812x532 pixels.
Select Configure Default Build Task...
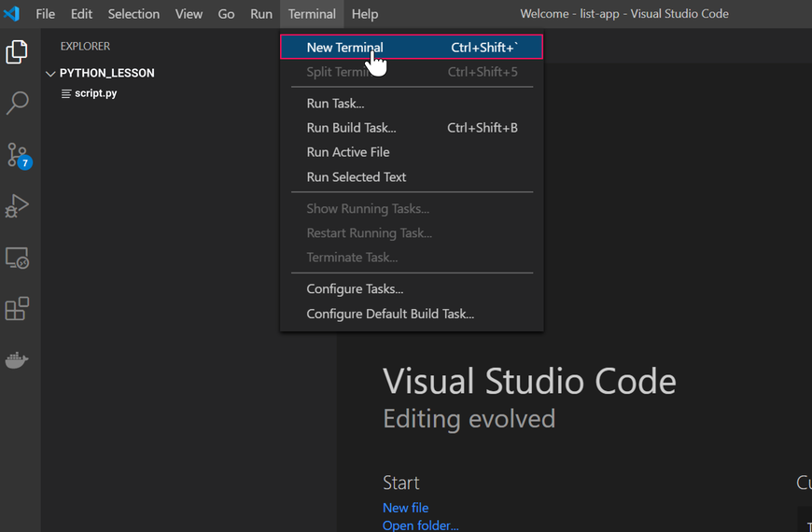point(412,314)
